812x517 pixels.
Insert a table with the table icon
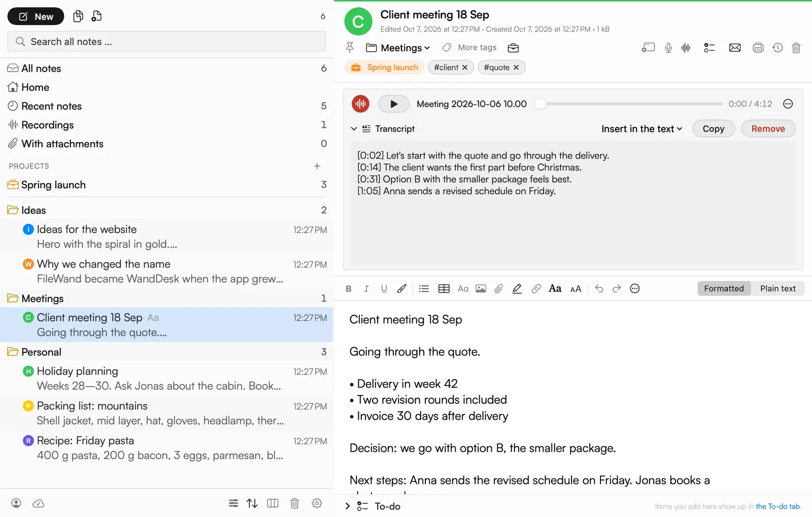point(444,288)
